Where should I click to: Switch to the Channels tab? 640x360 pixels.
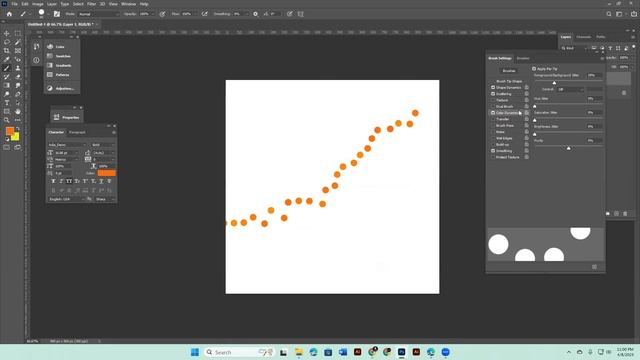click(583, 37)
